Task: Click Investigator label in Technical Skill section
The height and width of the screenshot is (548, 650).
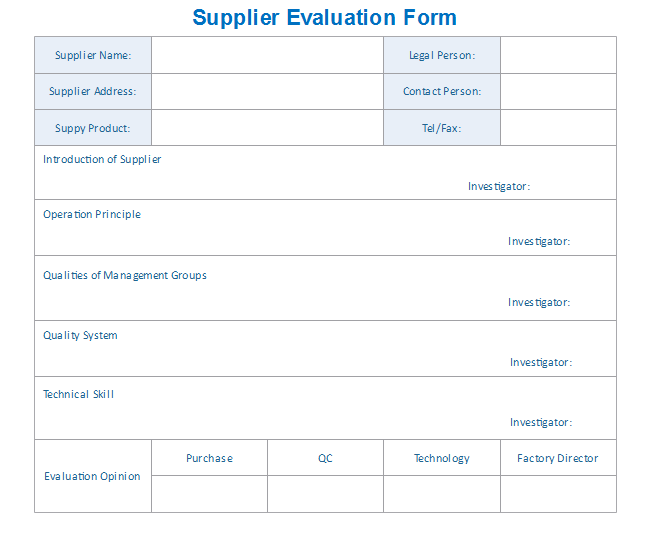Action: coord(540,422)
